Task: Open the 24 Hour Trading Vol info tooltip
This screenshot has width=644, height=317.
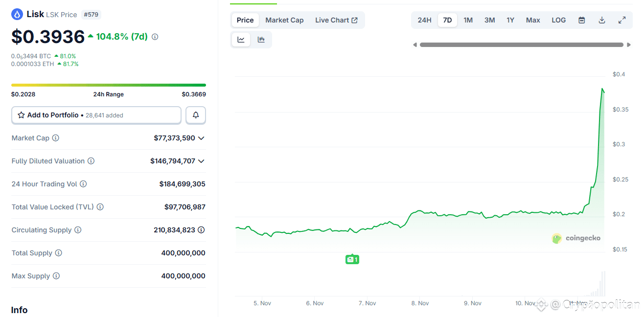Action: pos(83,184)
